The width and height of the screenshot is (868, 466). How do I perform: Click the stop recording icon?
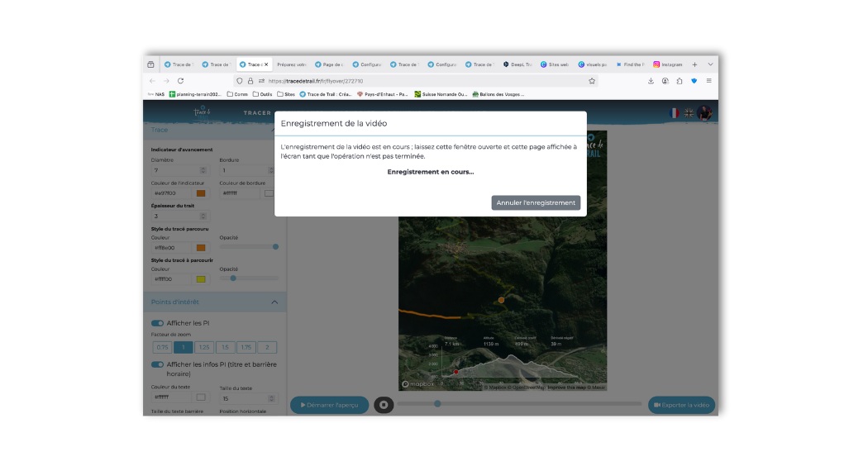point(383,405)
